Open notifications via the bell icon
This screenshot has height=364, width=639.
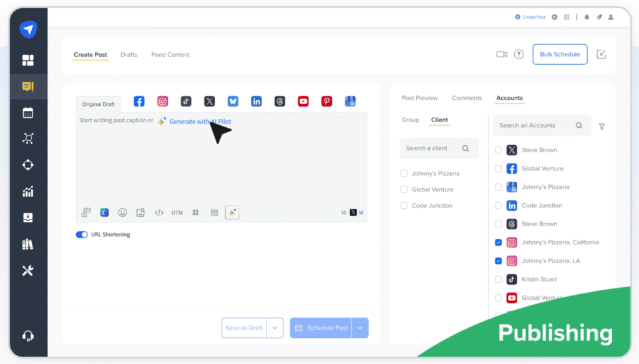click(x=585, y=17)
